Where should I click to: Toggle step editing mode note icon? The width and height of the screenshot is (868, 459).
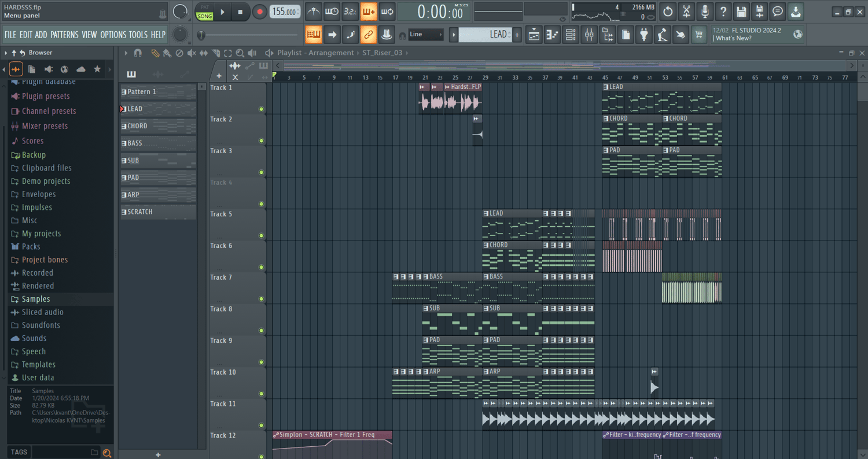[350, 35]
